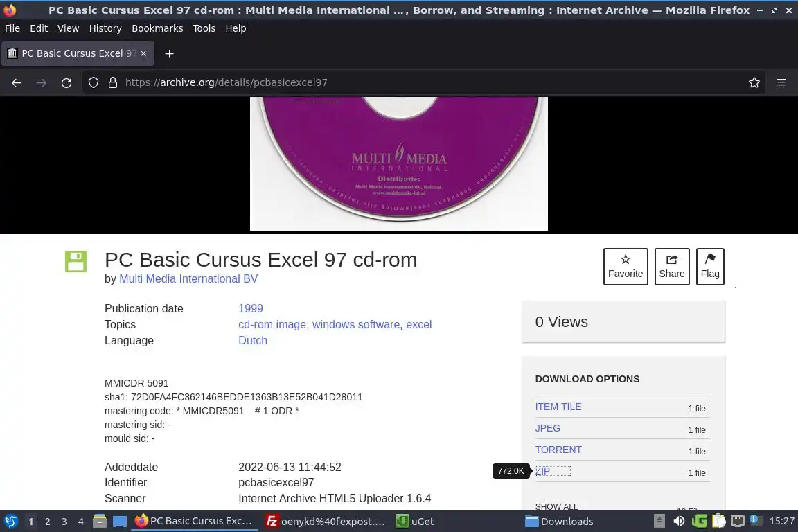Switch to workspace 4 in taskbar
Image resolution: width=798 pixels, height=532 pixels.
pyautogui.click(x=81, y=522)
